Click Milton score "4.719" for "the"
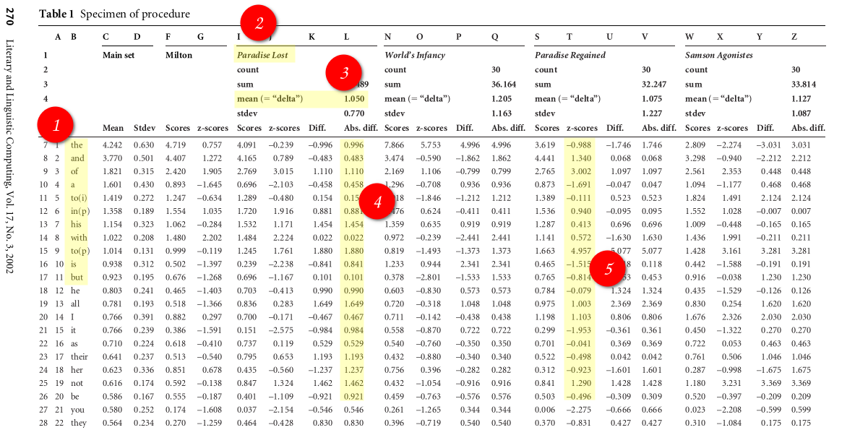 tap(176, 145)
